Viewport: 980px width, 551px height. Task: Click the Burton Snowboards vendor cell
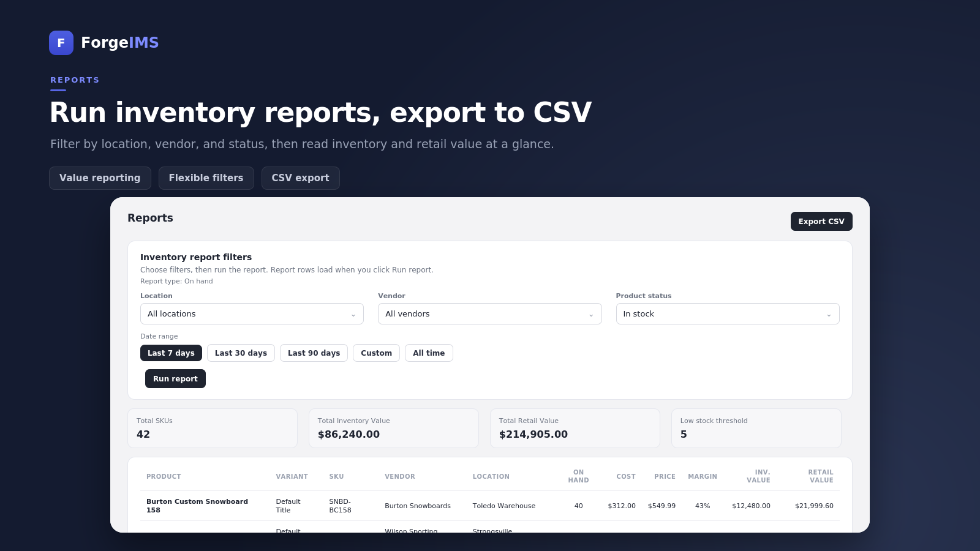click(x=418, y=506)
